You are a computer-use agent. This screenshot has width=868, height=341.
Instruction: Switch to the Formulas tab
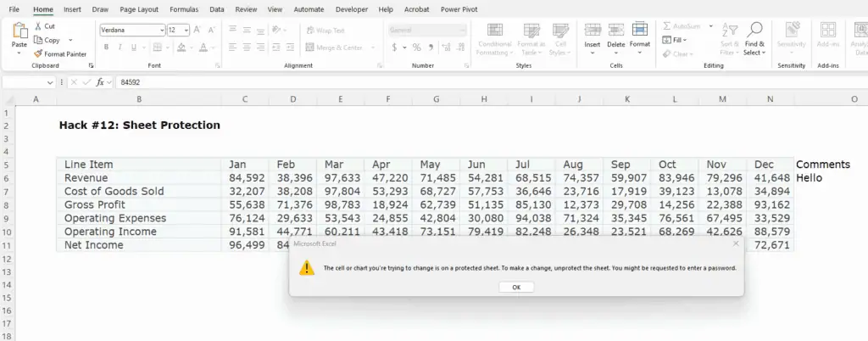pyautogui.click(x=184, y=9)
